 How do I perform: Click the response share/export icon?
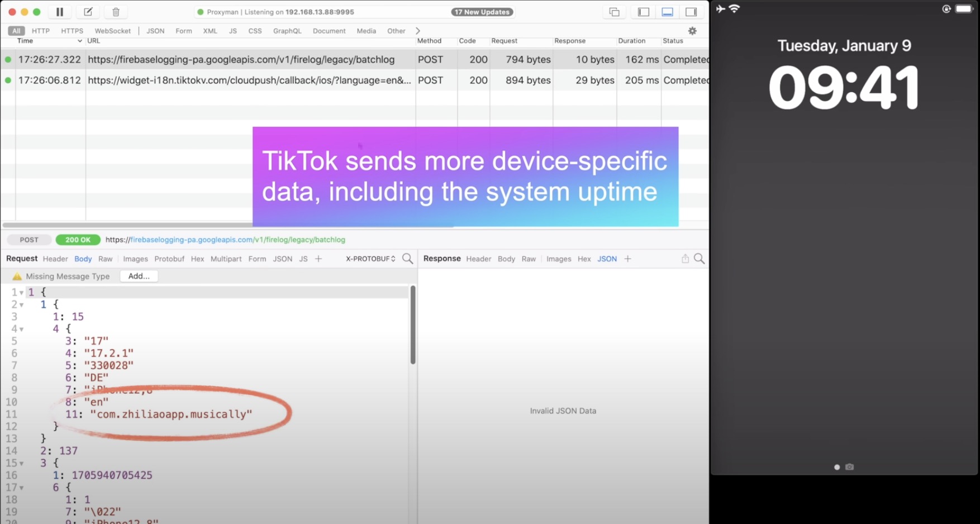pos(685,258)
